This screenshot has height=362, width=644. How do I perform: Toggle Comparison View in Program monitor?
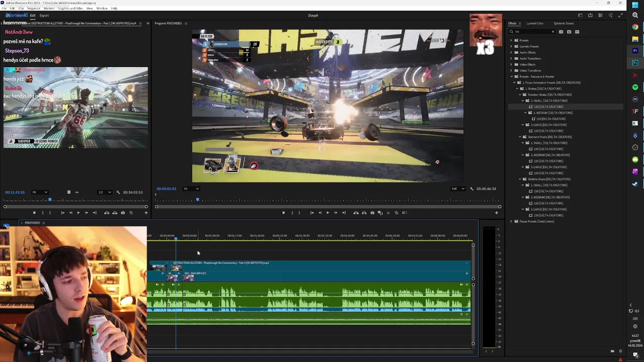pyautogui.click(x=380, y=213)
